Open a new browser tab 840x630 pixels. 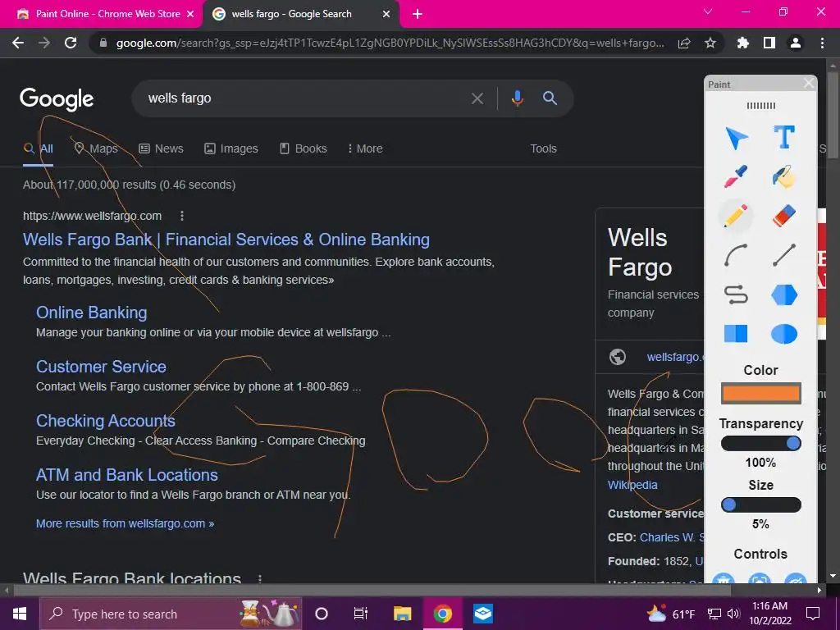click(x=418, y=14)
